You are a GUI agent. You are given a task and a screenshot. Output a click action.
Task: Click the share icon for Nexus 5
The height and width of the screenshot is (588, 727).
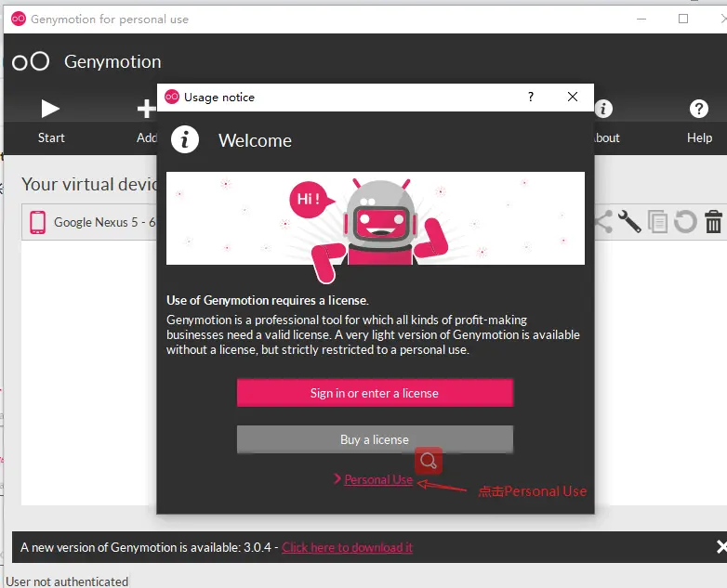click(x=603, y=221)
